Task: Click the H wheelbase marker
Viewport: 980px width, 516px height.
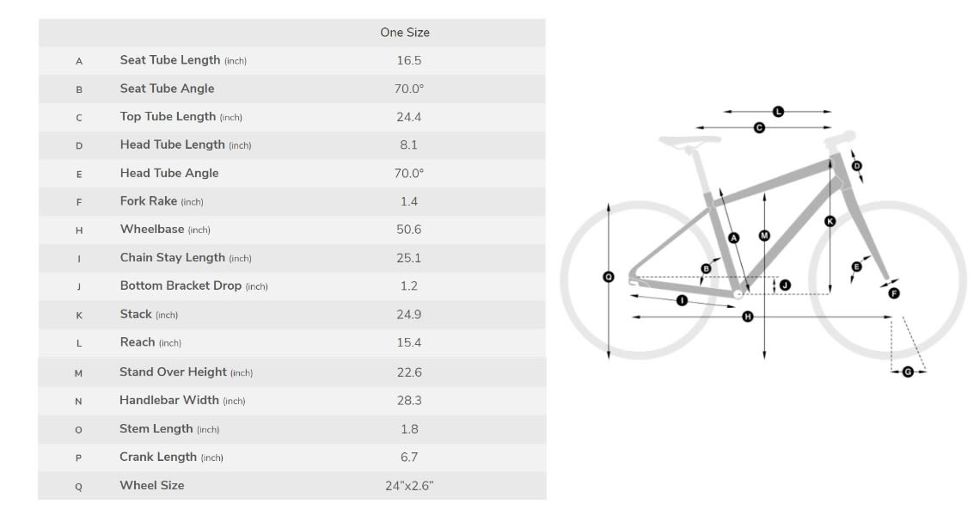Action: coord(748,316)
